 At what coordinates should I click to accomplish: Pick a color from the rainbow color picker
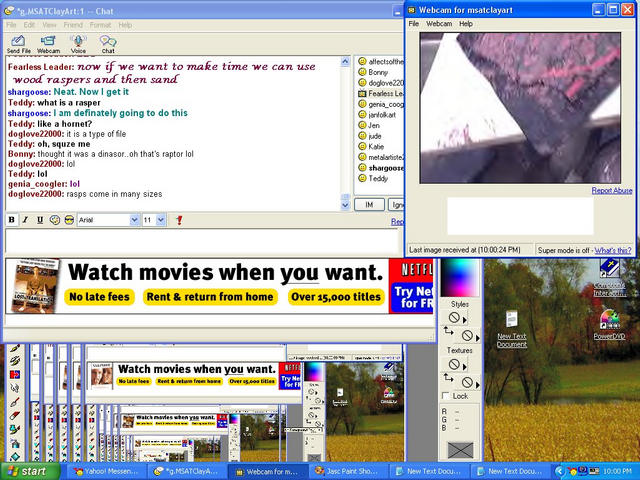pyautogui.click(x=460, y=278)
